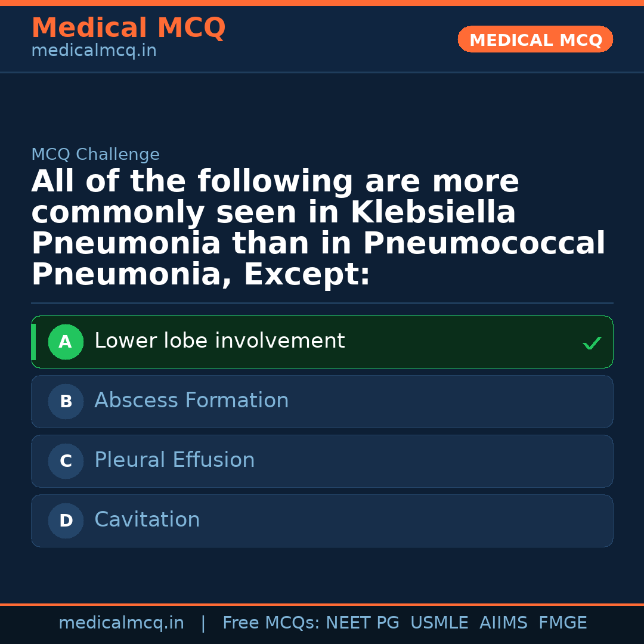Choose the "Abscess Formation" answer text

[x=191, y=401]
